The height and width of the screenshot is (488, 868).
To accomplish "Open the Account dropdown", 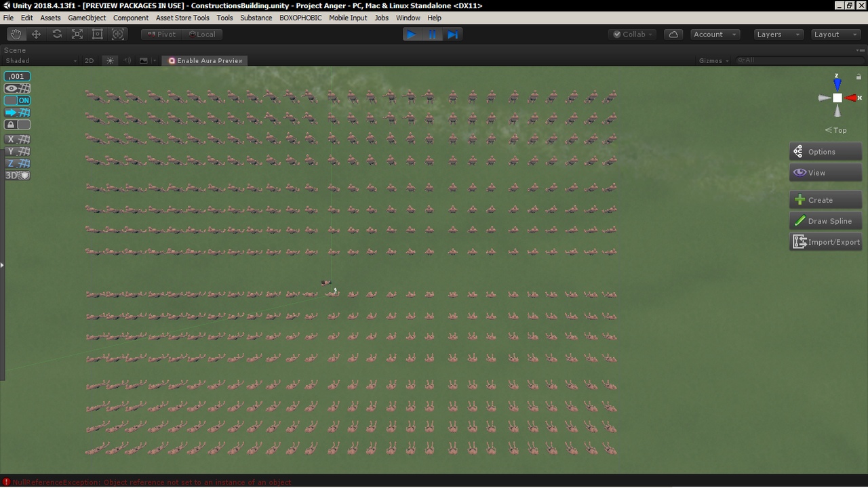I will (x=715, y=34).
